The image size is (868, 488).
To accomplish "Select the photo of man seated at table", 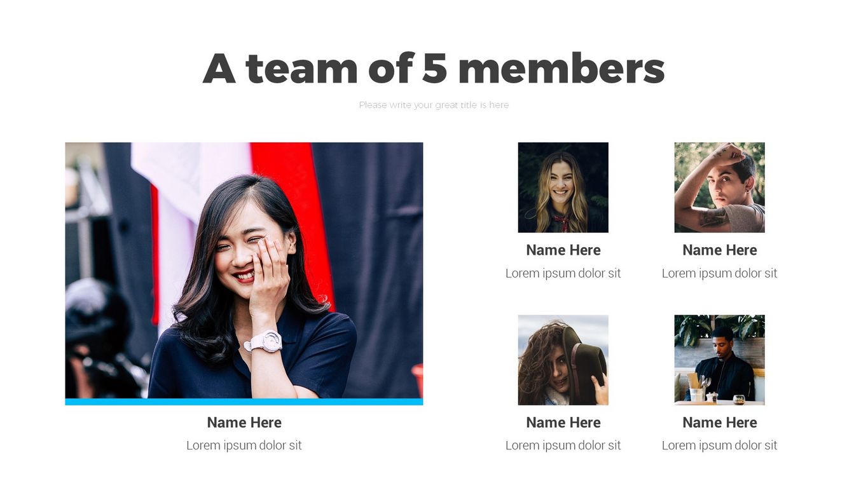I will (x=719, y=360).
